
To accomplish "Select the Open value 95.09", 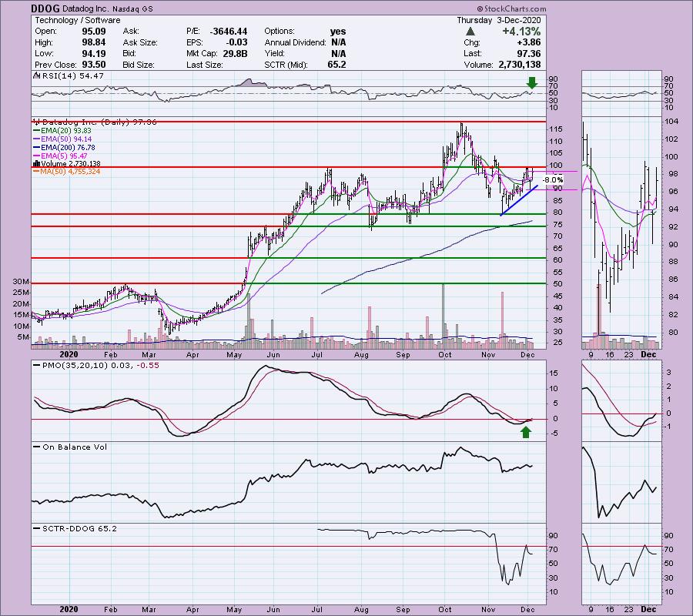I will (x=94, y=32).
